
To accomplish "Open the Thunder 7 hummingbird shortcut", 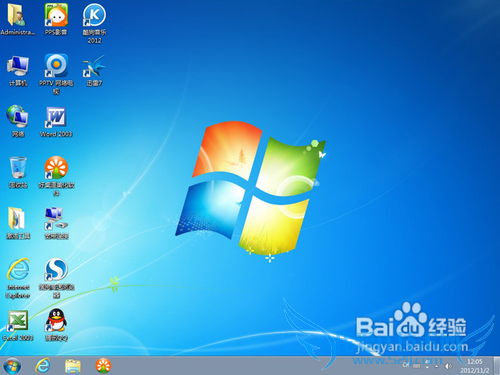I will tap(94, 66).
